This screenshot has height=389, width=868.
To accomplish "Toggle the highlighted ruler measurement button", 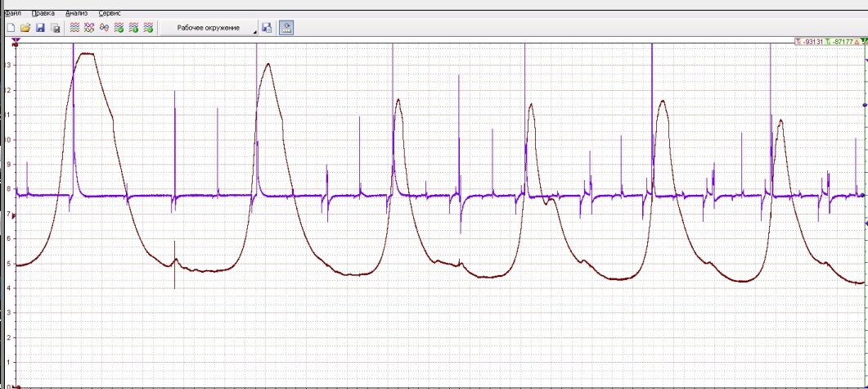I will [x=286, y=28].
